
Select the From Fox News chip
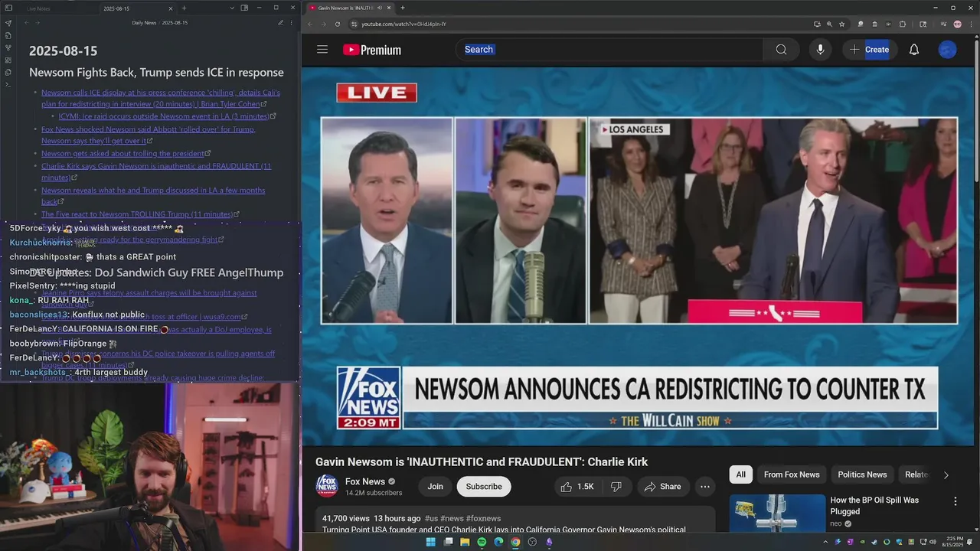[x=792, y=474]
